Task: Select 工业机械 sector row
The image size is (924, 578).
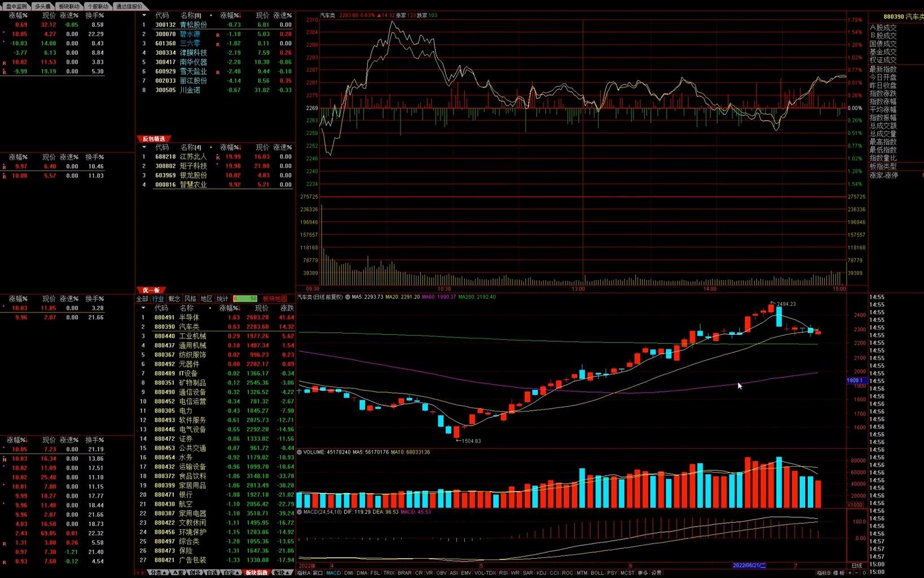Action: [x=215, y=336]
